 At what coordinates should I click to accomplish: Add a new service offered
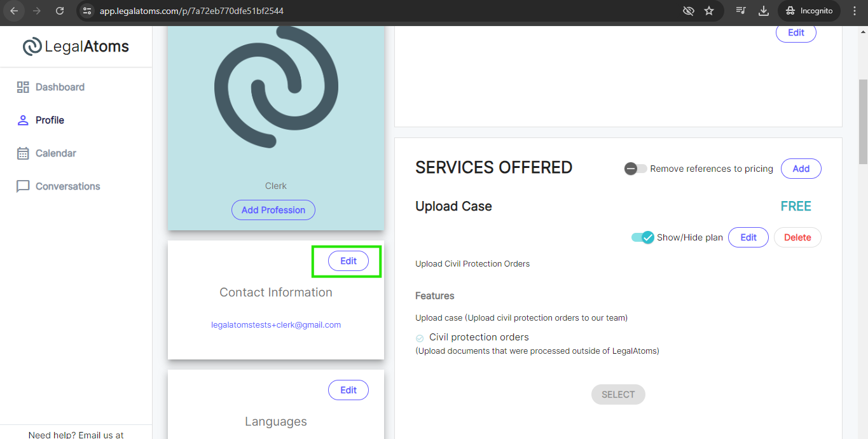(x=801, y=169)
